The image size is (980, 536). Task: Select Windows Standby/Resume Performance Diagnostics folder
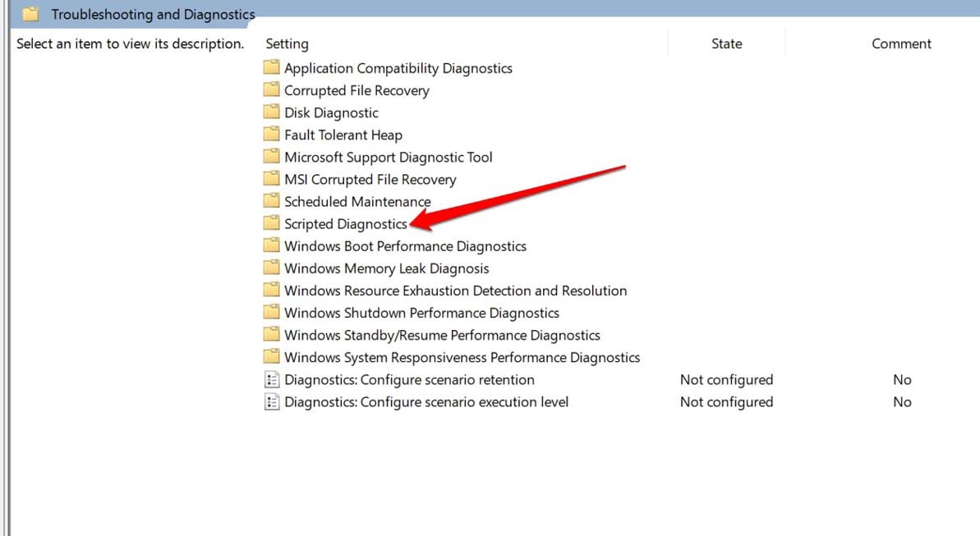[442, 334]
